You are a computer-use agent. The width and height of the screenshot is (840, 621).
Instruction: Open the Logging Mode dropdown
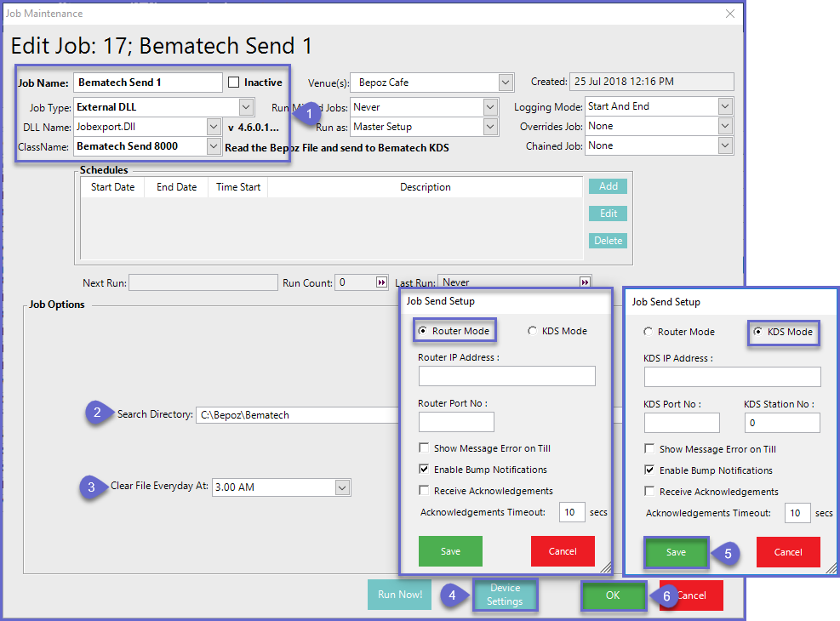(x=724, y=106)
